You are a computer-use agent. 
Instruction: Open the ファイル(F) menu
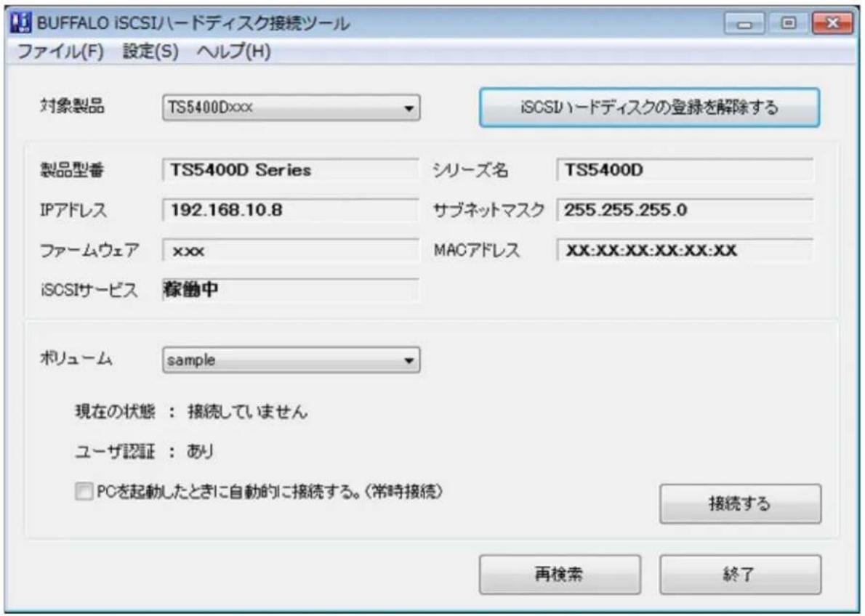coord(60,52)
